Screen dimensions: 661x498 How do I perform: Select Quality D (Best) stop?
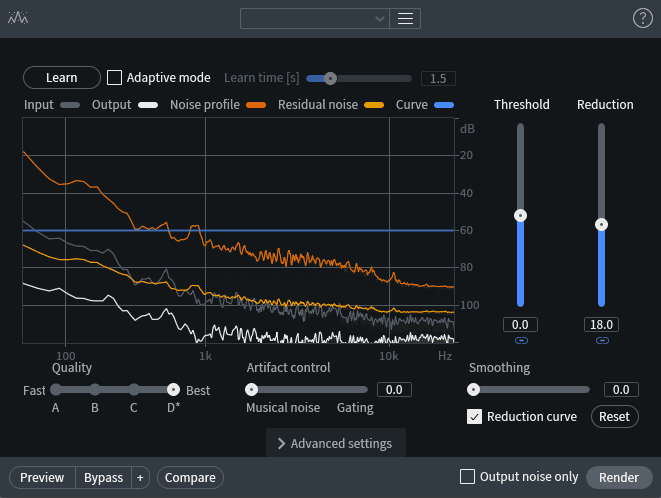click(x=173, y=390)
